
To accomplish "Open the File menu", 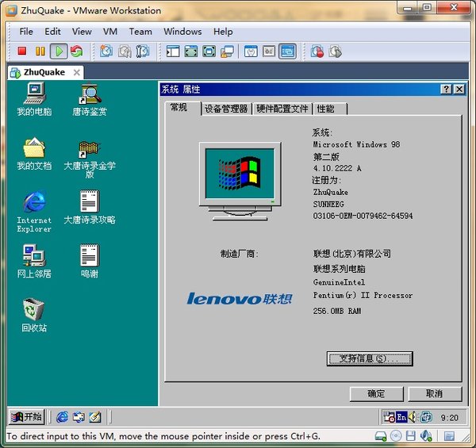I will (26, 32).
